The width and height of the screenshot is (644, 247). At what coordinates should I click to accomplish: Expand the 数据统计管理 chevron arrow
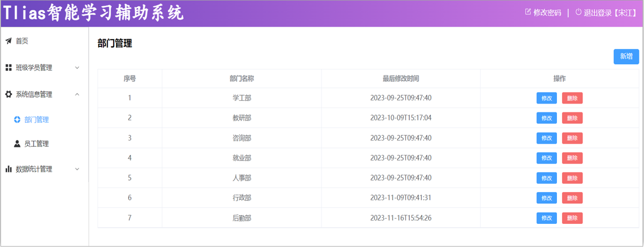coord(77,170)
